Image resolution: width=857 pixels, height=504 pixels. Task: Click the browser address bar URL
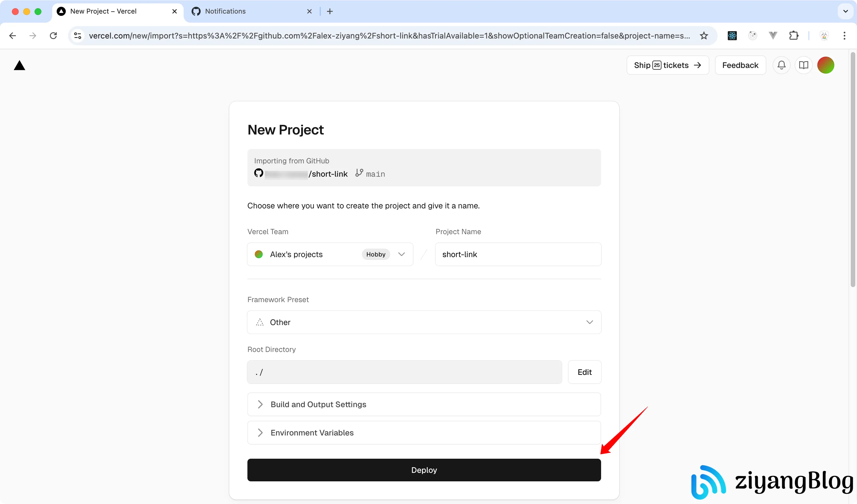389,36
